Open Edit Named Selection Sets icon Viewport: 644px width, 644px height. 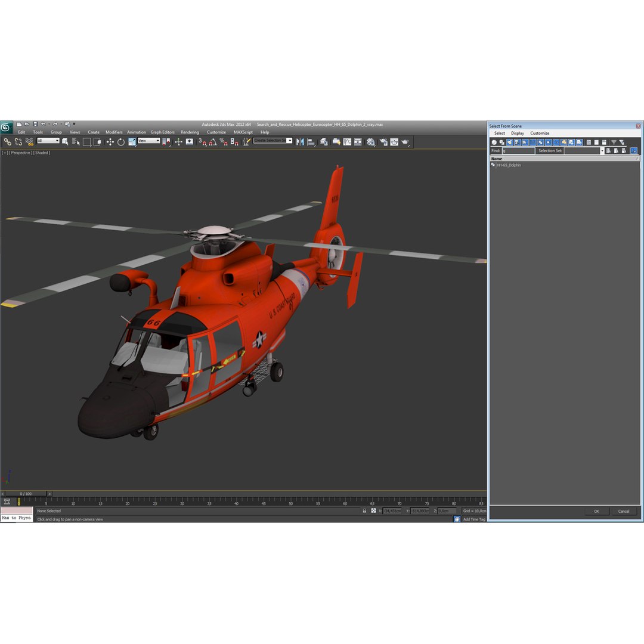246,142
